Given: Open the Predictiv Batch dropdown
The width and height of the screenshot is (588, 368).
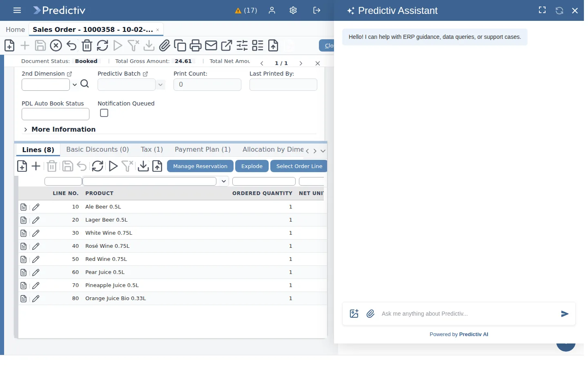Looking at the screenshot, I should click(160, 85).
